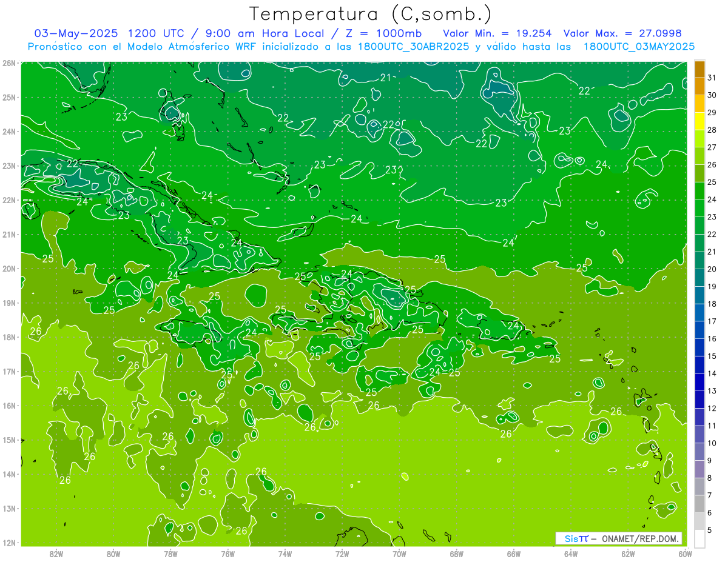Click the '14N' latitude axis label
This screenshot has width=728, height=562.
point(8,474)
